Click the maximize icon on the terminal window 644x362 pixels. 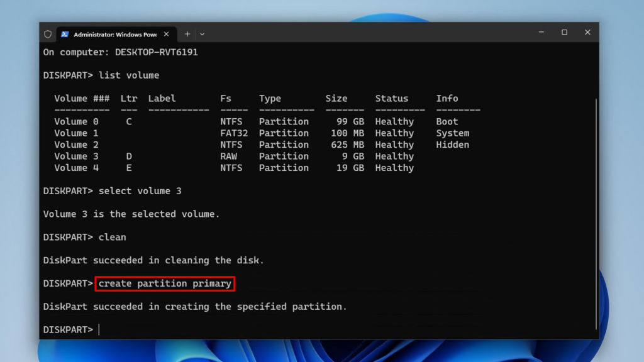point(564,32)
